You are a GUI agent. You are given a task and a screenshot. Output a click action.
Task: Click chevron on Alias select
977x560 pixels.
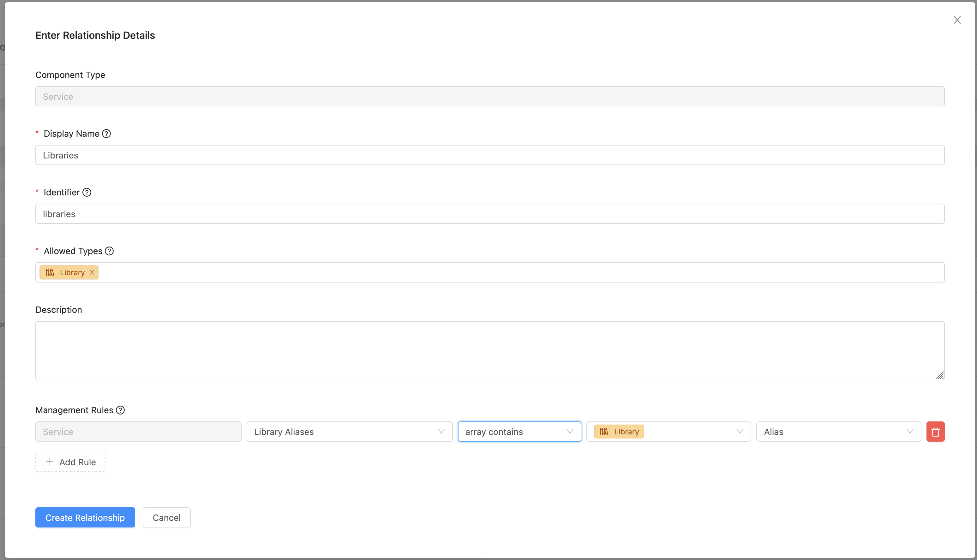[x=910, y=432]
